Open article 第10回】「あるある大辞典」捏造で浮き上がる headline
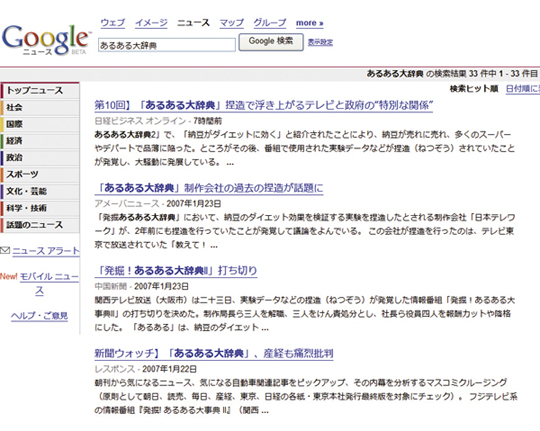This screenshot has height=431, width=540. (x=263, y=105)
